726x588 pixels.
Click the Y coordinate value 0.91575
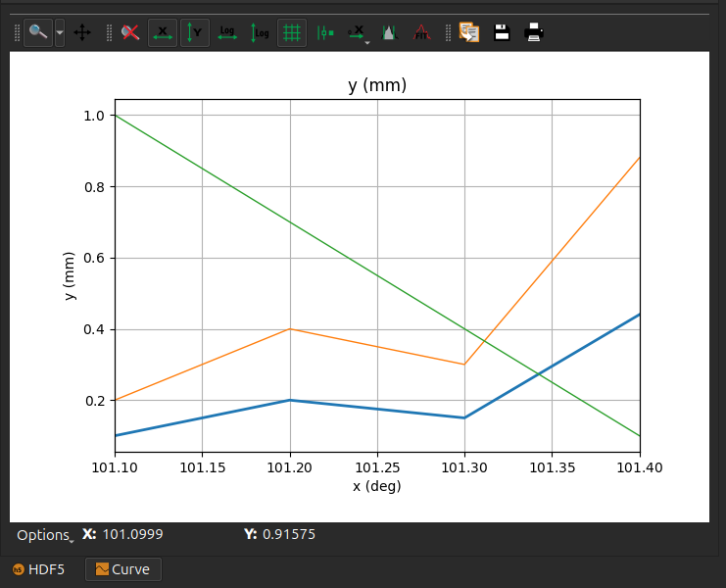[289, 534]
